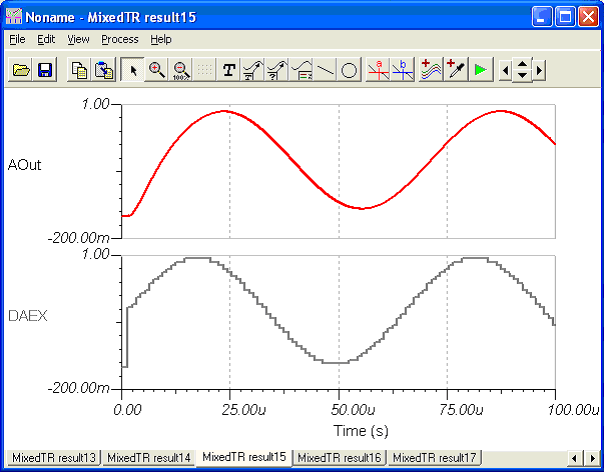
Task: Select the Zoom In magnifier tool
Action: 157,70
